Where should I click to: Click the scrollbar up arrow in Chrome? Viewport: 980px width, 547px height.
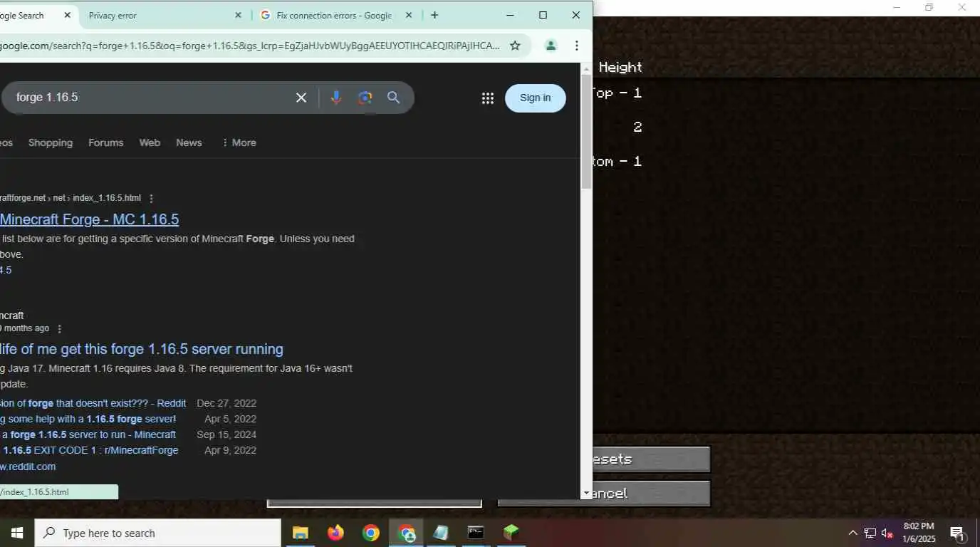pyautogui.click(x=586, y=69)
